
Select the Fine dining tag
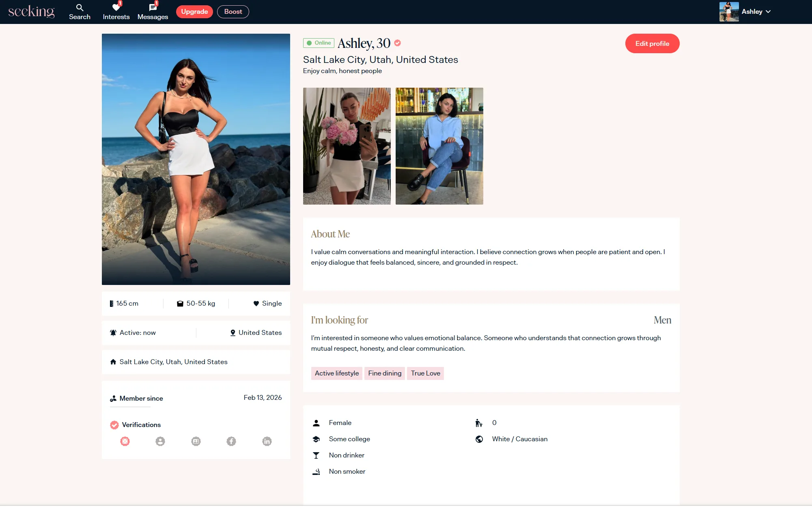tap(385, 373)
